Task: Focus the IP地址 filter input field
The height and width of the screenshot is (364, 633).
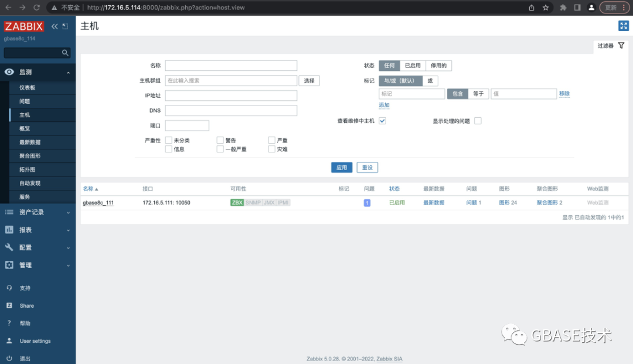Action: click(x=231, y=96)
